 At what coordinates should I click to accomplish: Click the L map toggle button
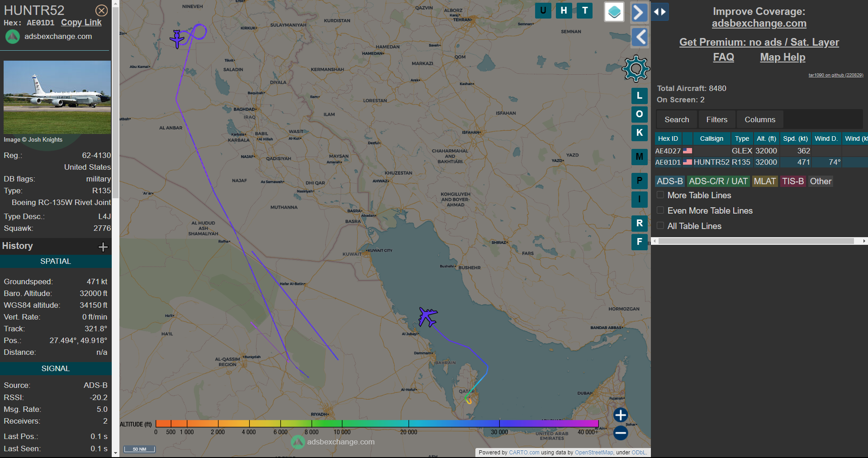click(x=640, y=95)
